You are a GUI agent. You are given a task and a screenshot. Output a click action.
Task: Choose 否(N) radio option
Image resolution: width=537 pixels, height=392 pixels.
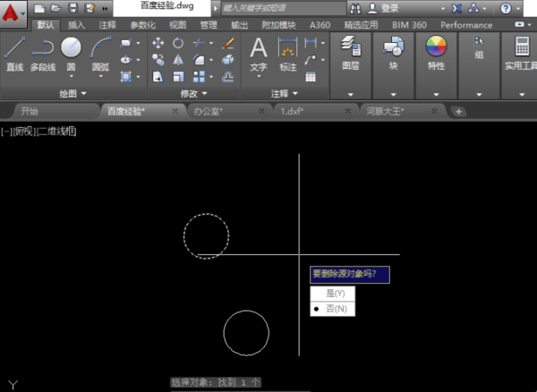click(333, 309)
